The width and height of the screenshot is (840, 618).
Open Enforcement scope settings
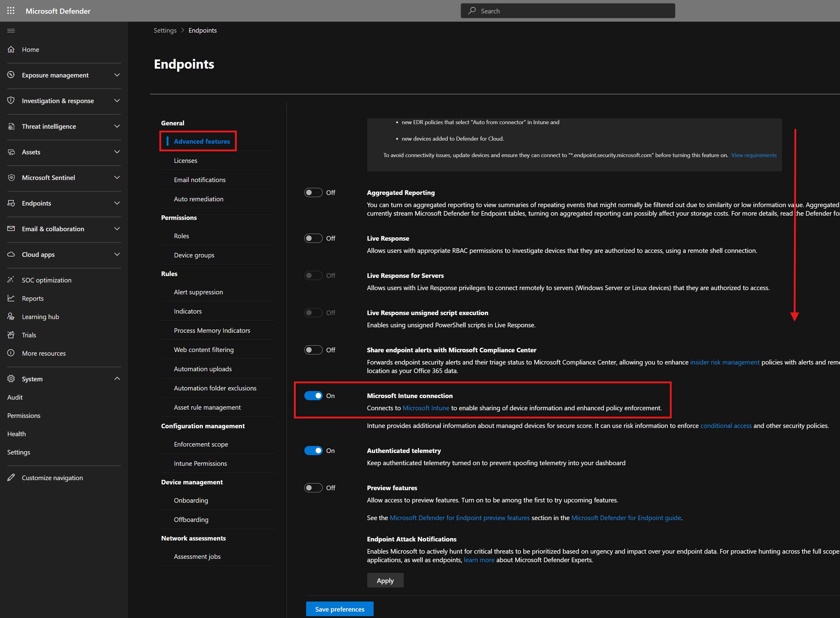[201, 444]
